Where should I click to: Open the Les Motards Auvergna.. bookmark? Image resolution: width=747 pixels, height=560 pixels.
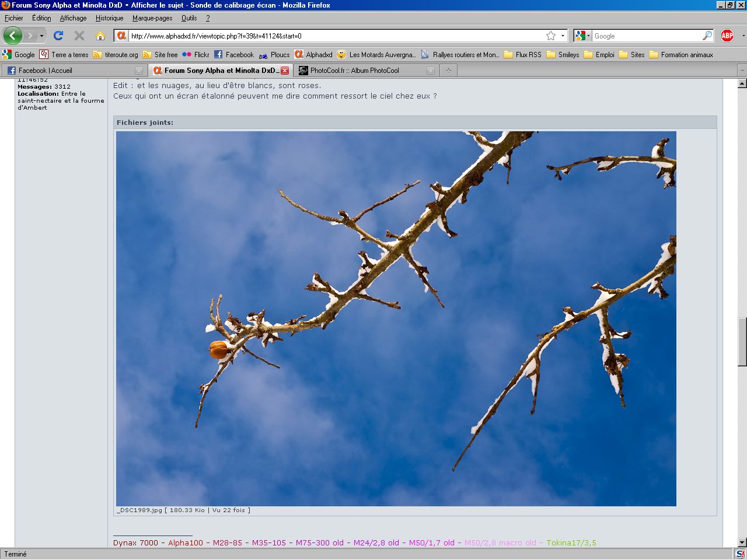376,54
